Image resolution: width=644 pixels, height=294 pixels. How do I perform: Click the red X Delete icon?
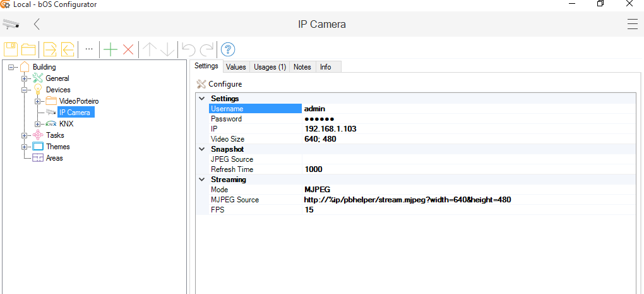[128, 49]
